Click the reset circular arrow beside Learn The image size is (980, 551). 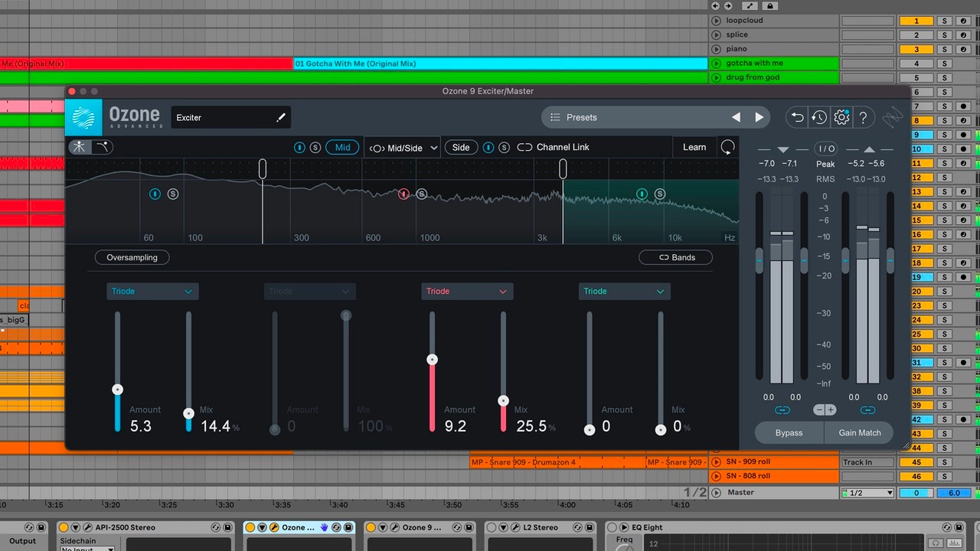[727, 147]
